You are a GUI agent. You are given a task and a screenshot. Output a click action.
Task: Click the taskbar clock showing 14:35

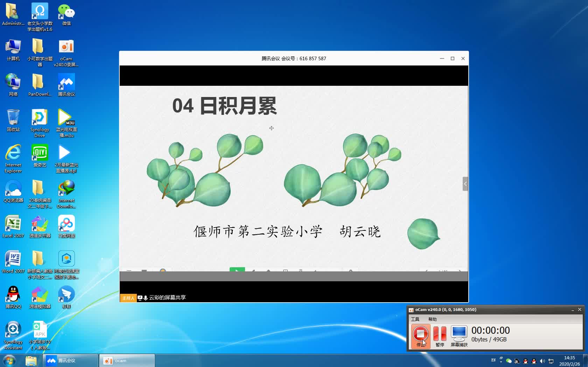(569, 361)
